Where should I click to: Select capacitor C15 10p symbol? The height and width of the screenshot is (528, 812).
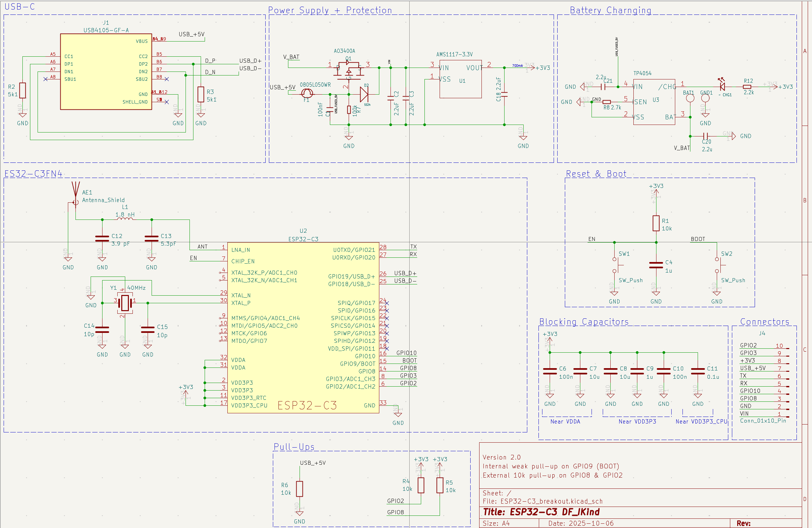(148, 330)
